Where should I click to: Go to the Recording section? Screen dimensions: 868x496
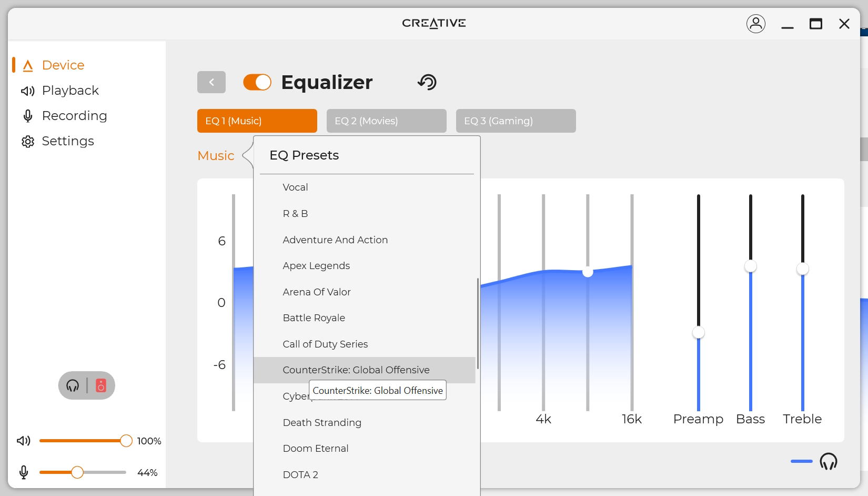click(x=74, y=116)
